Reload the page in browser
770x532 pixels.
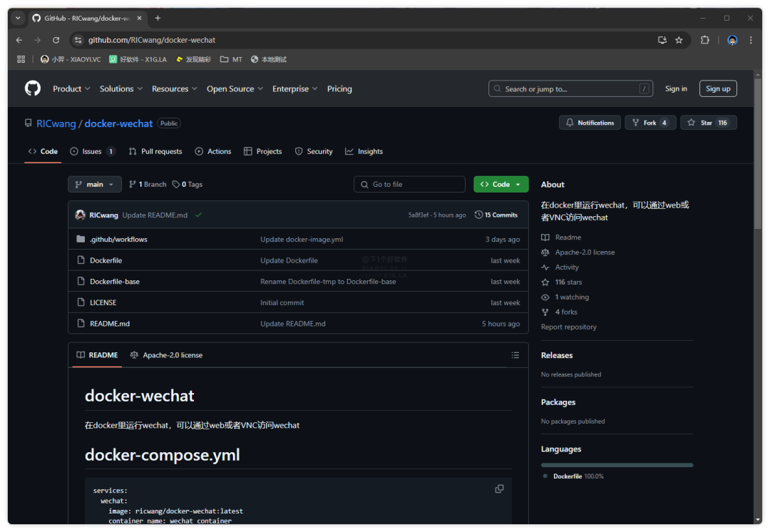pyautogui.click(x=56, y=40)
